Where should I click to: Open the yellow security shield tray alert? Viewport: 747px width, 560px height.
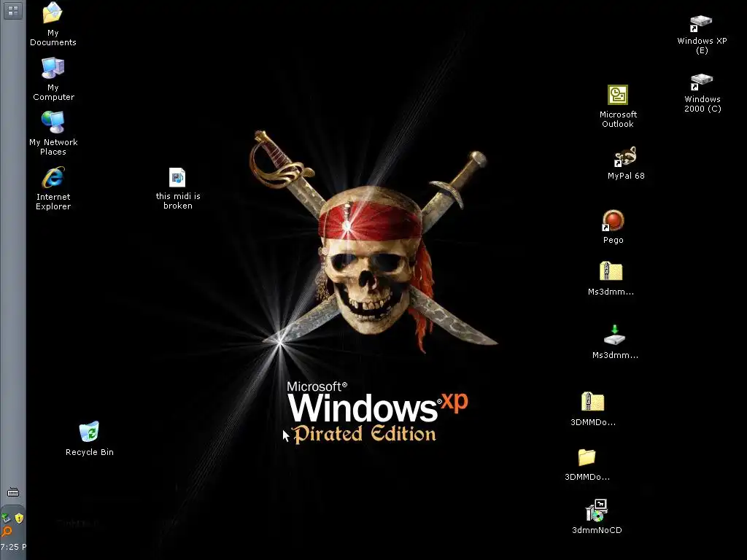(x=19, y=518)
